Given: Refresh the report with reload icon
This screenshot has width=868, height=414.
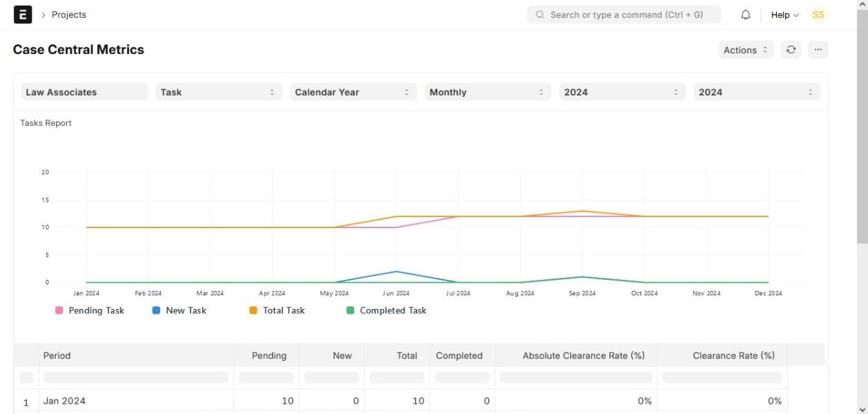Looking at the screenshot, I should [791, 50].
